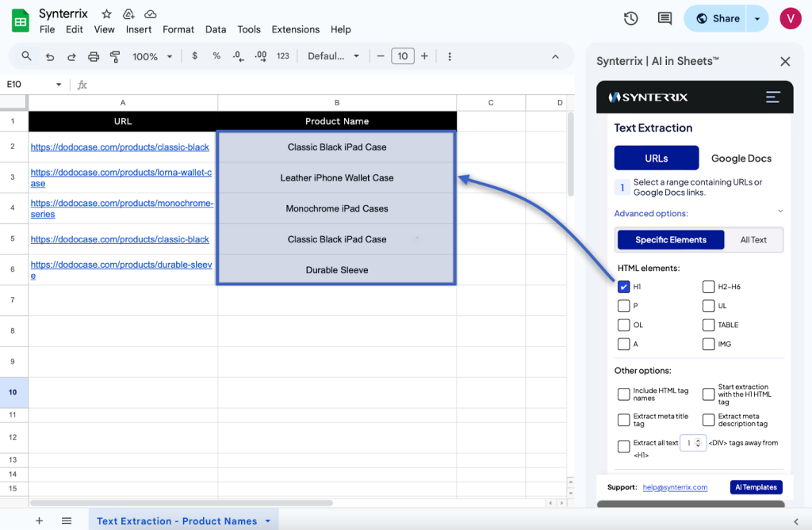The height and width of the screenshot is (530, 812).
Task: Open version history clock icon
Action: click(630, 19)
